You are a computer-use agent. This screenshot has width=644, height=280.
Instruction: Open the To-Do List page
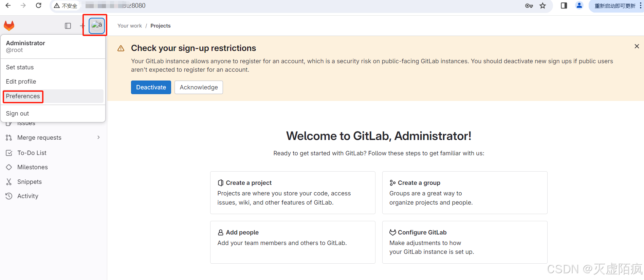click(x=53, y=153)
